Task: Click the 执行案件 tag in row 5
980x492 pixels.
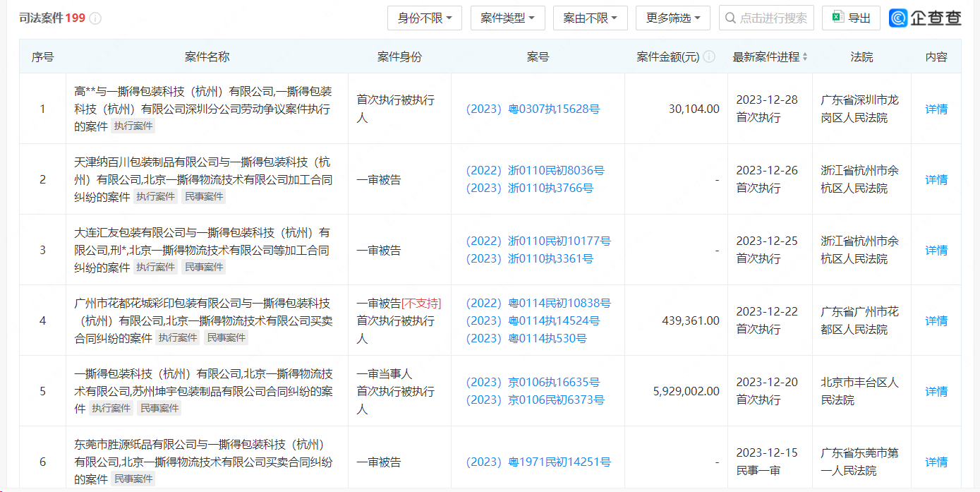Action: [x=111, y=409]
